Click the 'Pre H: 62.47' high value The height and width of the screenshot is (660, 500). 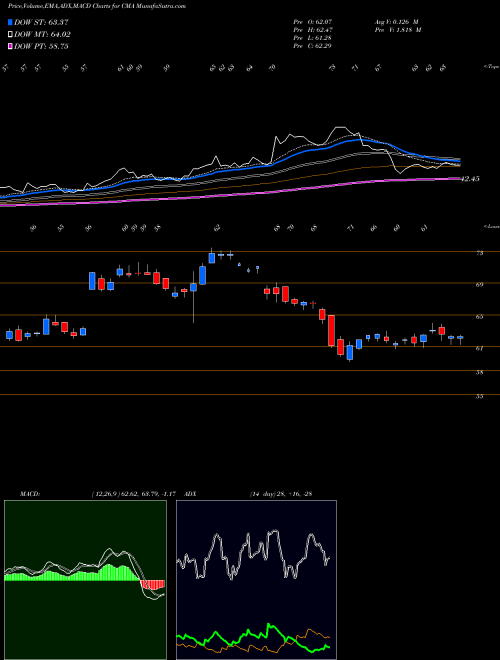pyautogui.click(x=313, y=30)
